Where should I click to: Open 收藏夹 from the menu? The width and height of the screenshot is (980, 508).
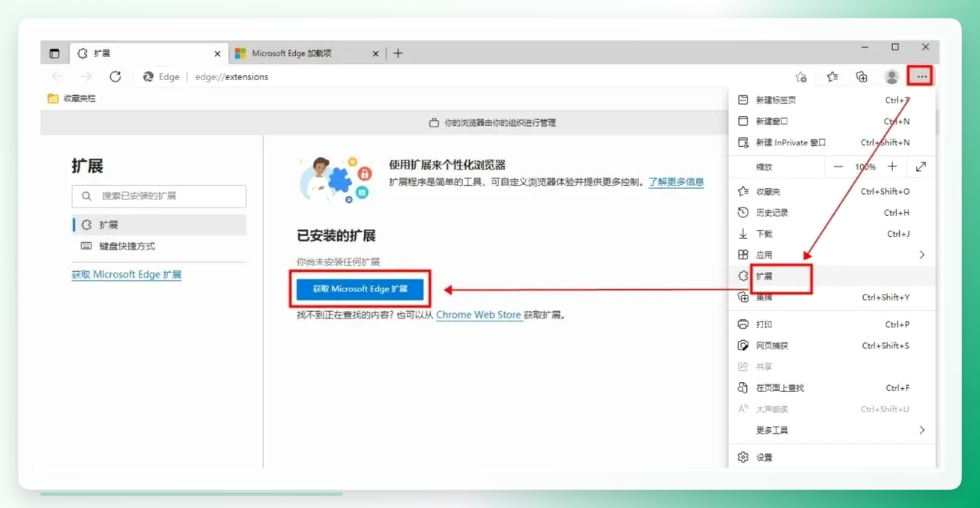tap(832, 191)
